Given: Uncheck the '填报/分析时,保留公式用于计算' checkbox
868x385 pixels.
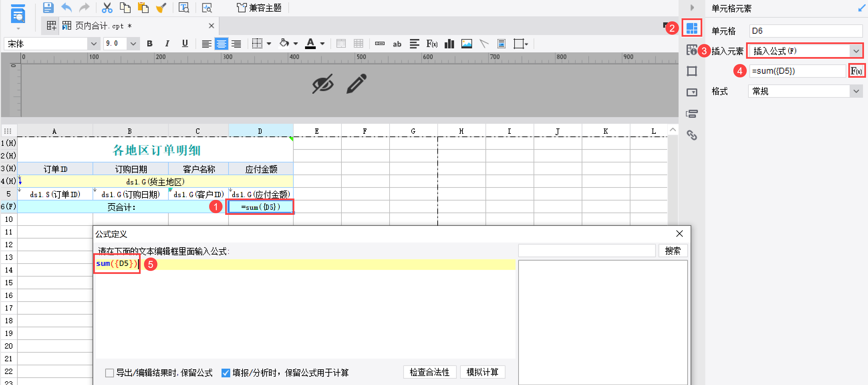Looking at the screenshot, I should click(x=226, y=373).
